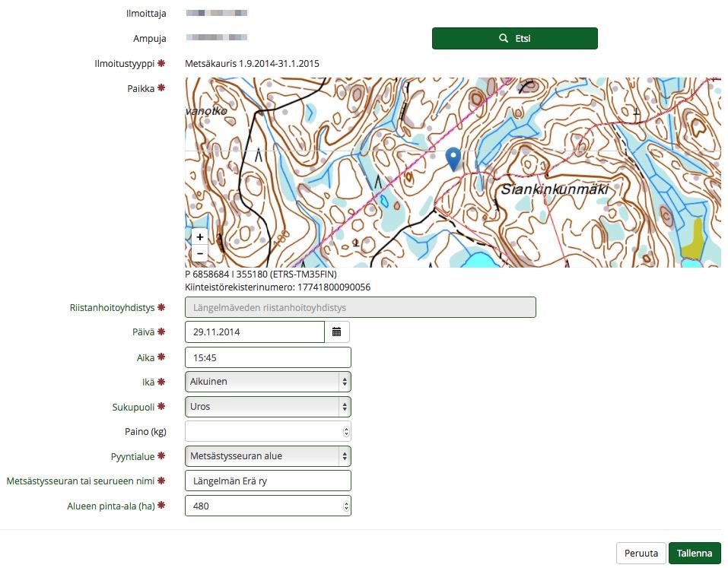Zoom out on the map
The image size is (728, 568).
[199, 253]
